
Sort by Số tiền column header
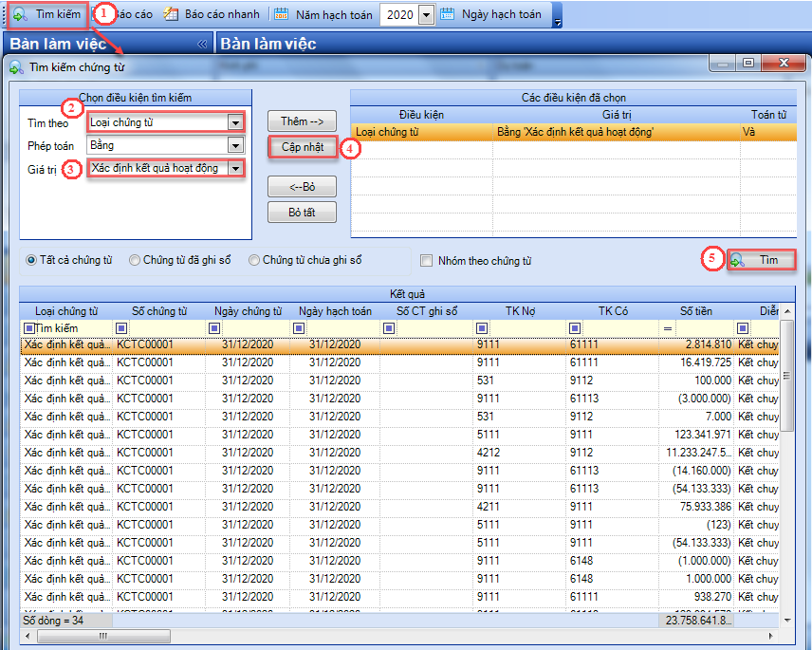tap(696, 311)
